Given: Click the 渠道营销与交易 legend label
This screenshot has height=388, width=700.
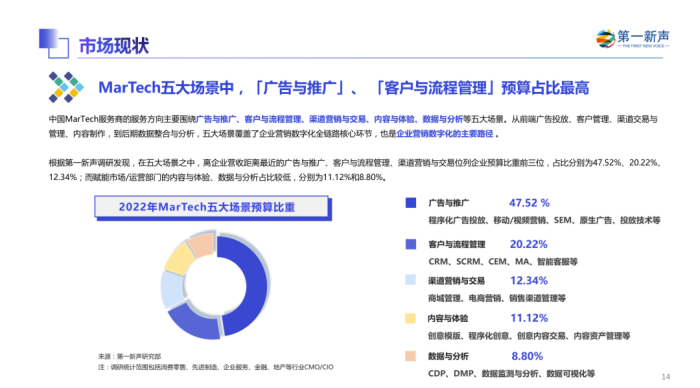Looking at the screenshot, I should click(456, 281).
